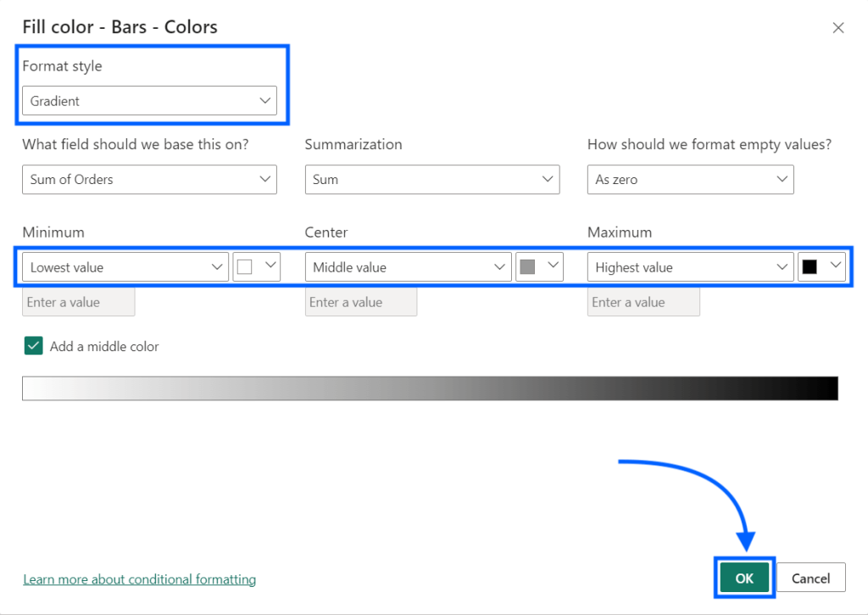Pick the white Minimum color swatch
The height and width of the screenshot is (615, 868).
coord(256,267)
